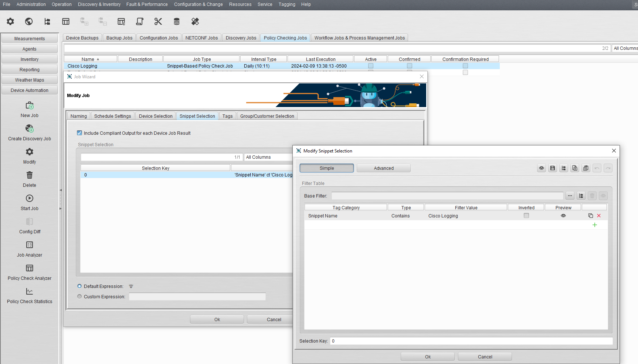Open All Columns dropdown in jobs list
The image size is (638, 364).
pos(625,48)
